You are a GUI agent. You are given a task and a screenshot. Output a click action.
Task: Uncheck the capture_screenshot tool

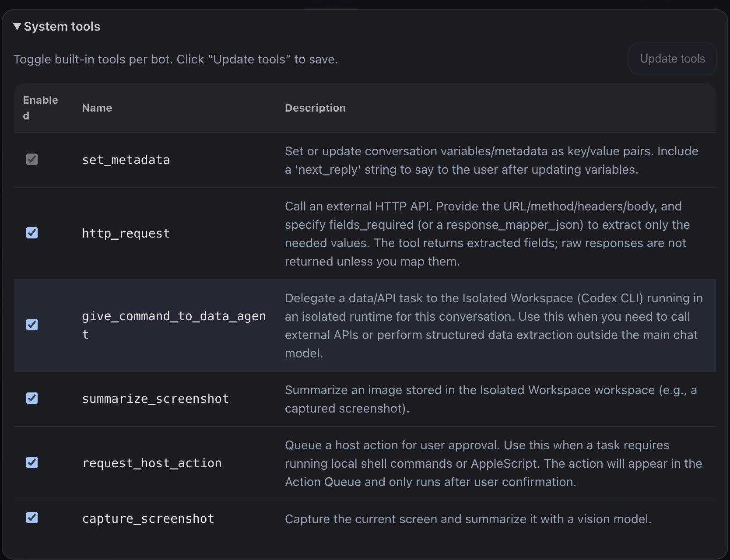click(x=32, y=518)
